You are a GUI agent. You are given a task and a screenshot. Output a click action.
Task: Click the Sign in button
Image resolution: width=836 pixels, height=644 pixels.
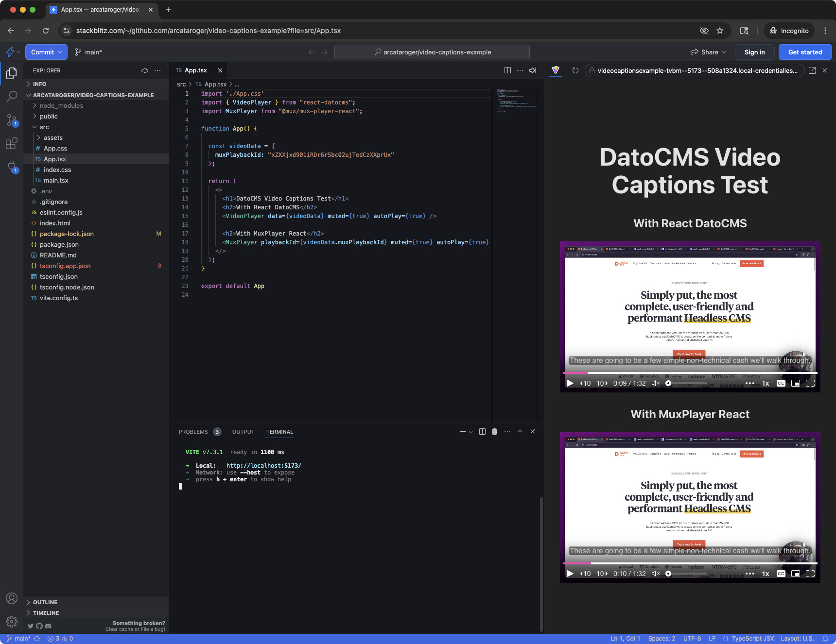(754, 52)
